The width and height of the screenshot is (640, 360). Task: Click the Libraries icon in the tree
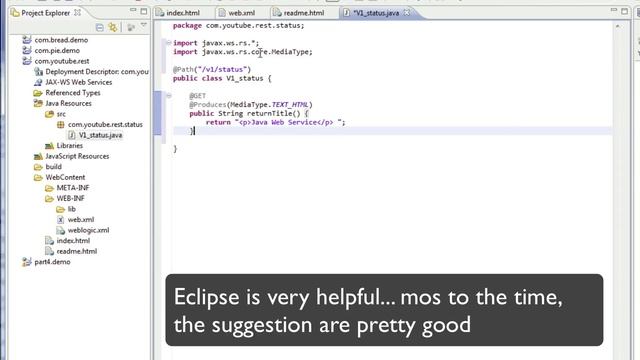click(x=49, y=146)
